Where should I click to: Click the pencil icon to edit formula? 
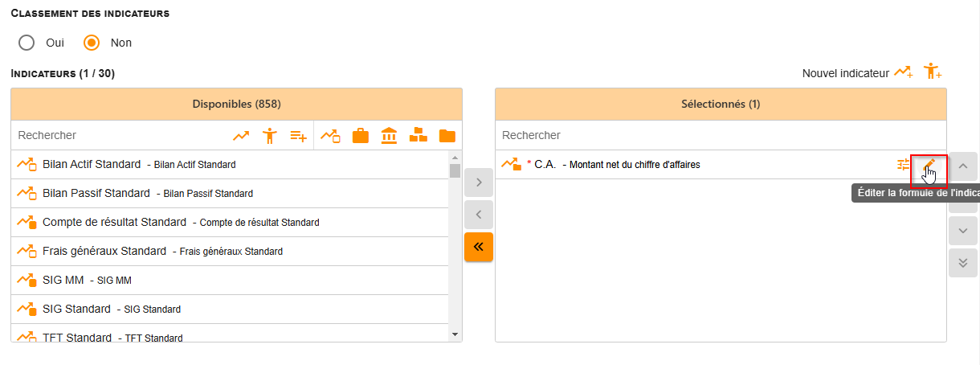click(929, 165)
